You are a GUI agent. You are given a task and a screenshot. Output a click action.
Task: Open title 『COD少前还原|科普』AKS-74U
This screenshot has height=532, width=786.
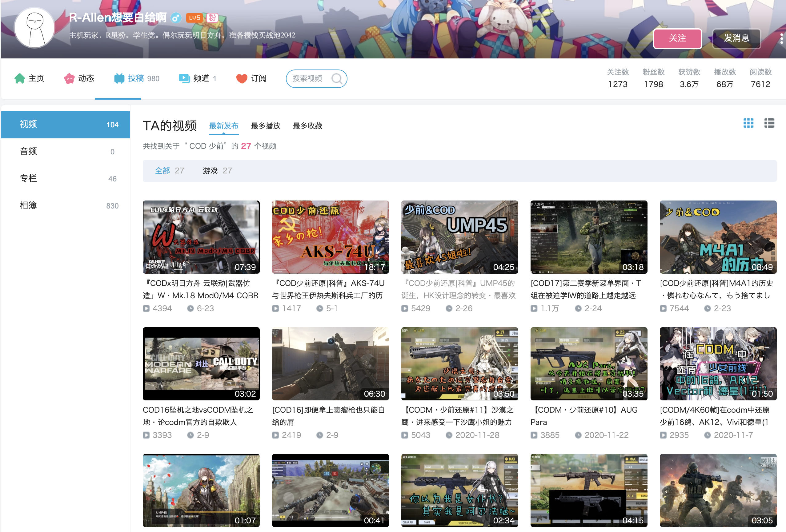[x=328, y=289]
